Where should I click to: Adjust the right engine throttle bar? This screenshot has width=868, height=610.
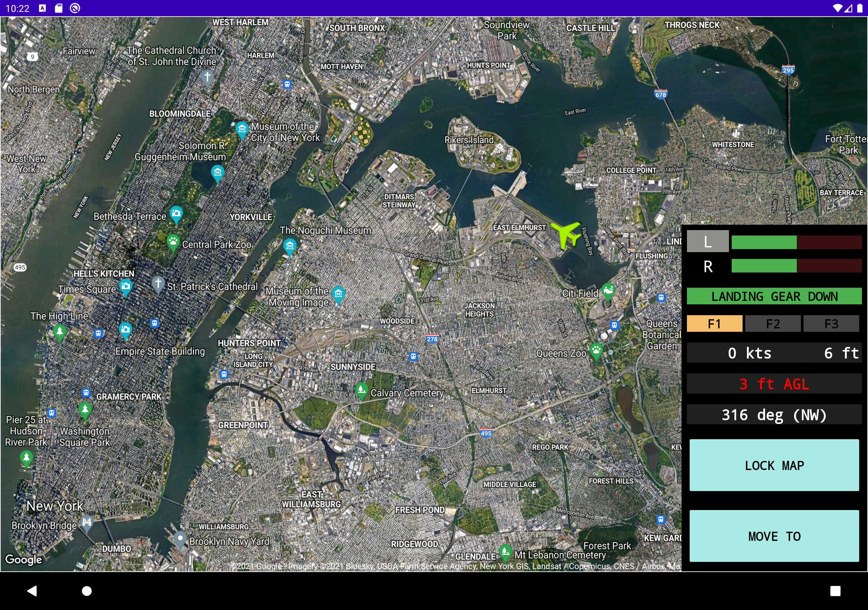pos(796,266)
